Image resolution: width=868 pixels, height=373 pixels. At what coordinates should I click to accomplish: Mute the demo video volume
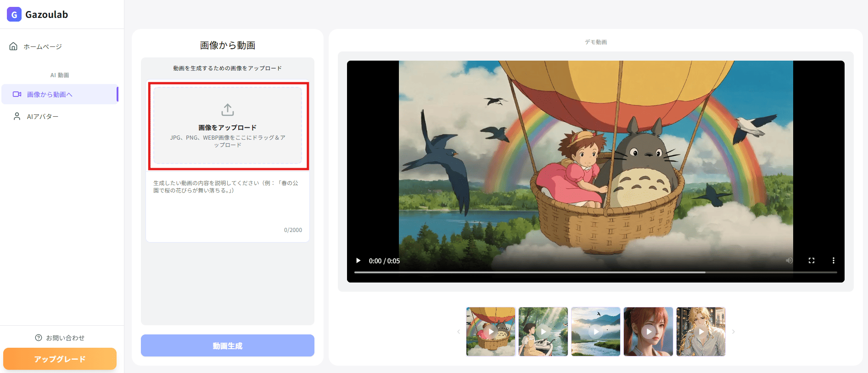point(790,260)
